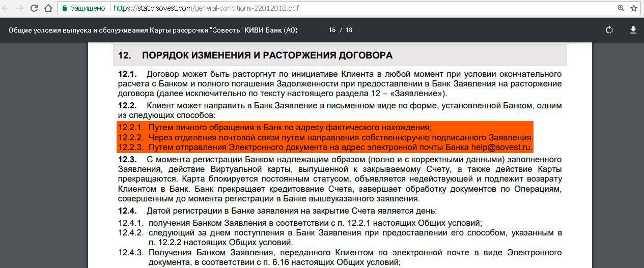
Task: Click the green secure lock icon
Action: tap(65, 8)
